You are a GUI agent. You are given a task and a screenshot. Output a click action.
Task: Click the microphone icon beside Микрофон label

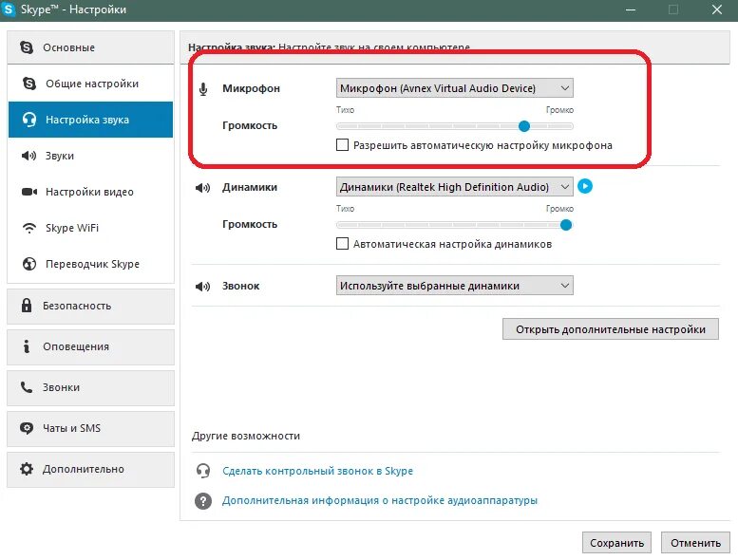203,89
